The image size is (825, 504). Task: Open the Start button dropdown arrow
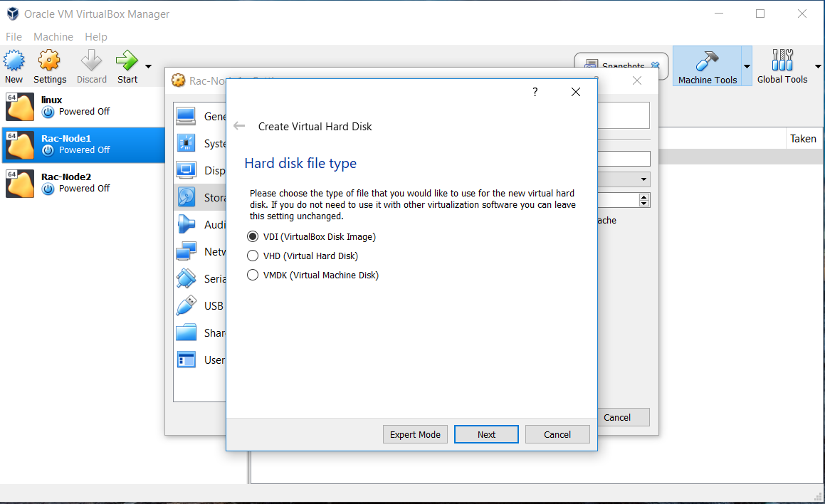click(148, 66)
